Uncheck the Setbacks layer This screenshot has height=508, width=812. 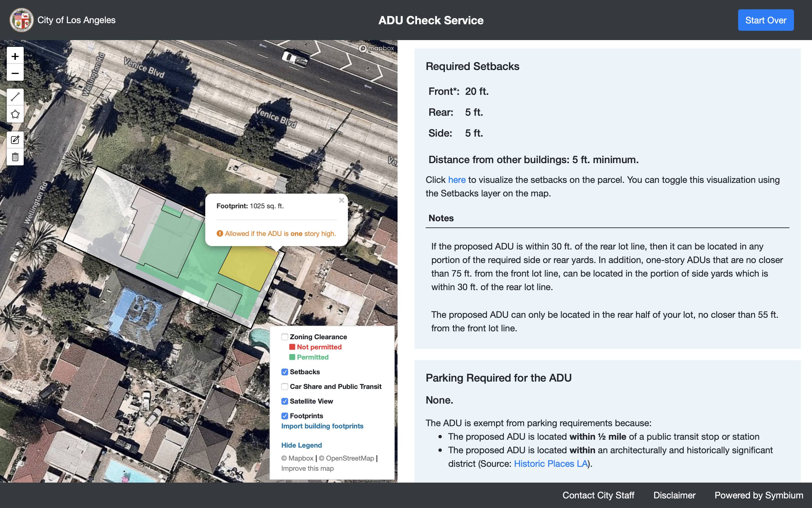coord(284,372)
